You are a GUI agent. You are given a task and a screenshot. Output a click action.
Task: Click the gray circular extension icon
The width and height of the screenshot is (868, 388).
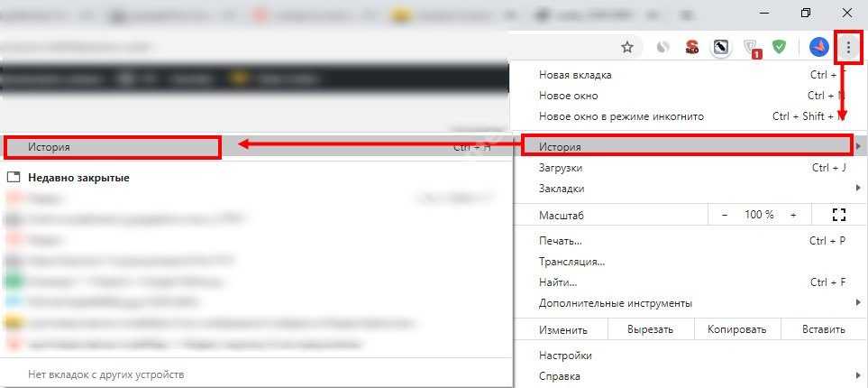point(663,47)
